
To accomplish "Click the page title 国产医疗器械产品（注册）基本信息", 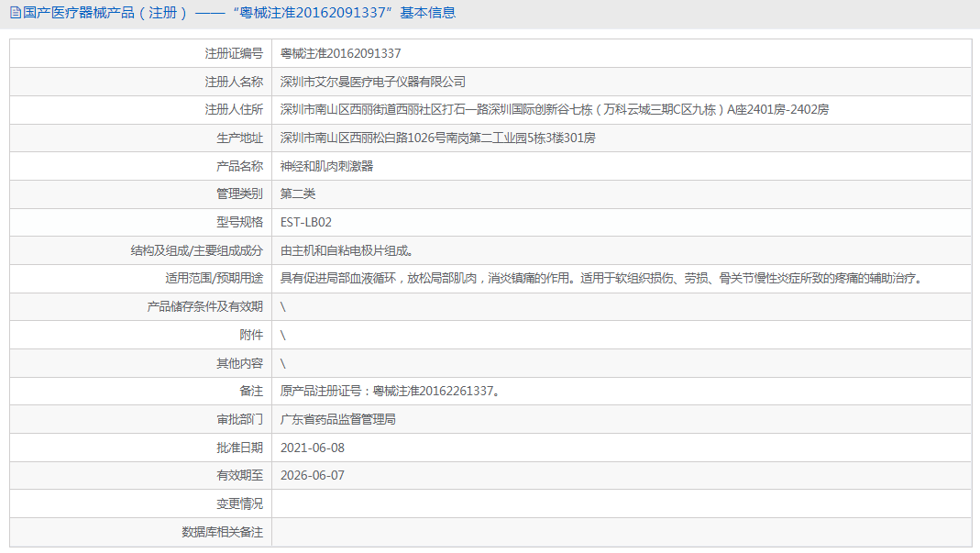I will pyautogui.click(x=239, y=13).
